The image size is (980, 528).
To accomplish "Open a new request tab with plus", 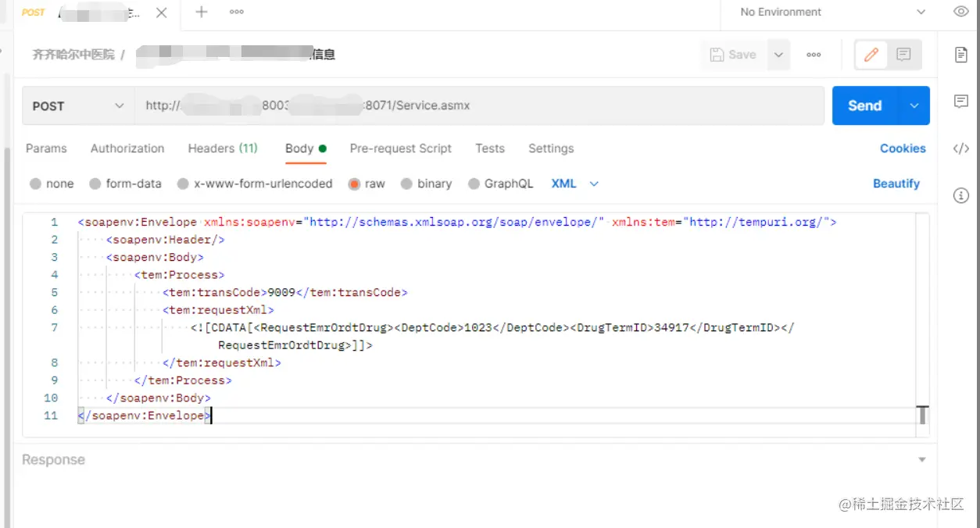I will (x=202, y=12).
